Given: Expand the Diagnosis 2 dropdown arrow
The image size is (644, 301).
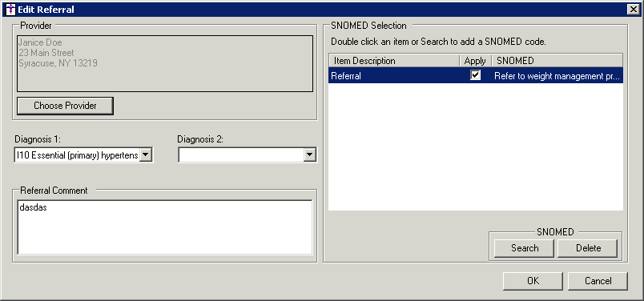Looking at the screenshot, I should [310, 155].
